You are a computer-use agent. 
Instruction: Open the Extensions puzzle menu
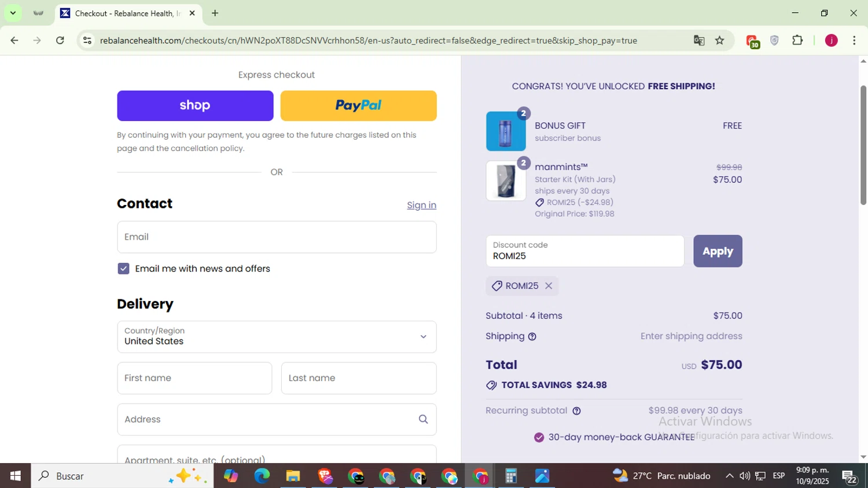797,41
